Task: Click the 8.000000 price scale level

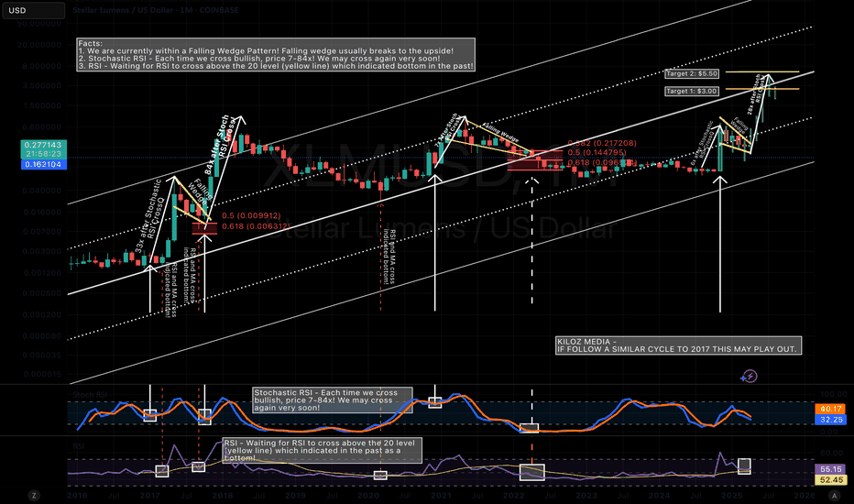Action: [41, 66]
